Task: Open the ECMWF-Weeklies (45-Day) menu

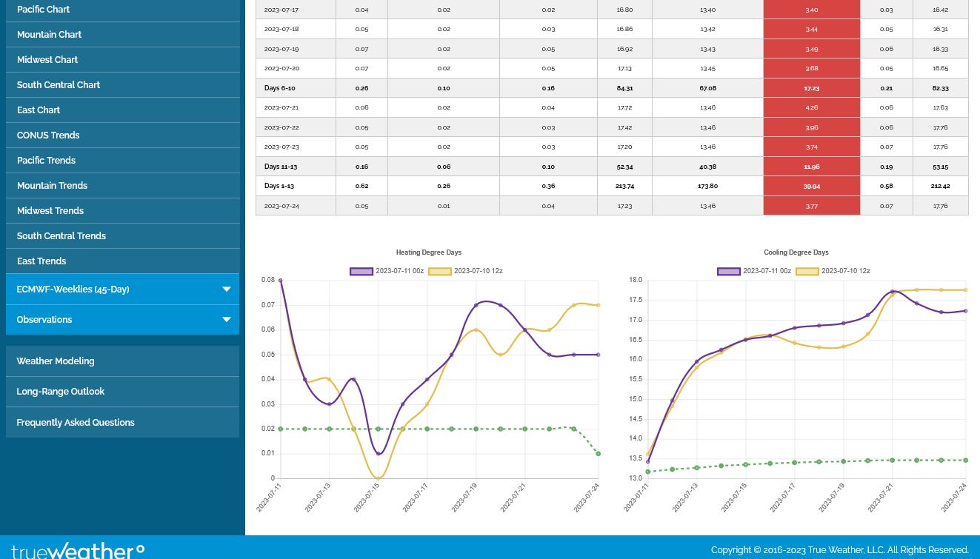Action: tap(73, 289)
